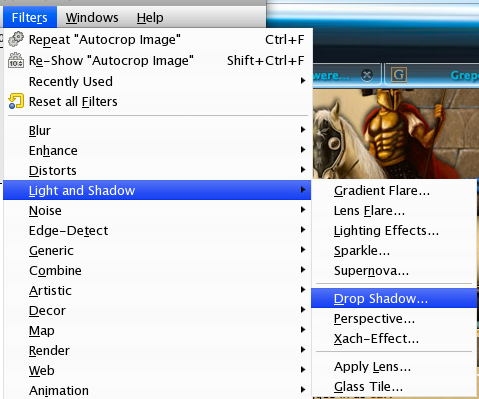Select the Apply Lens filter
Viewport: 479px width, 399px height.
coord(394,367)
